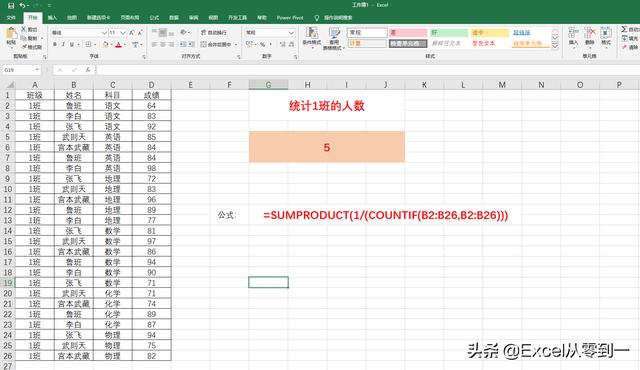Open the File (文件) tab
Viewport: 640px width, 370px height.
(x=11, y=18)
